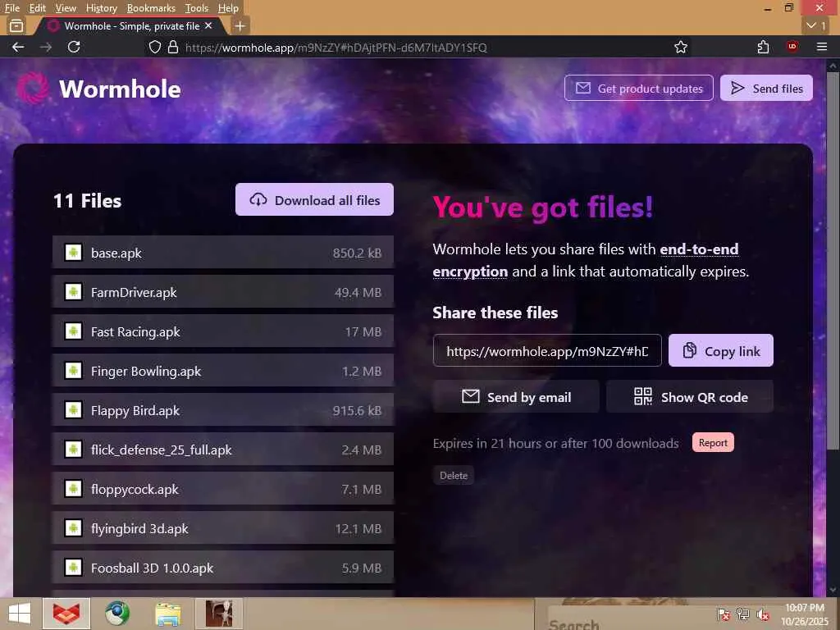Click the browser address bar URL
The image size is (840, 630).
336,48
